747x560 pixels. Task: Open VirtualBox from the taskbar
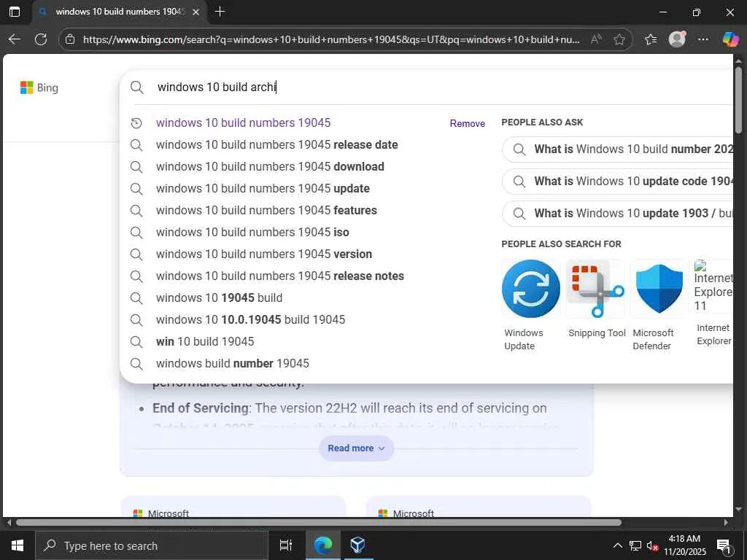pyautogui.click(x=357, y=545)
